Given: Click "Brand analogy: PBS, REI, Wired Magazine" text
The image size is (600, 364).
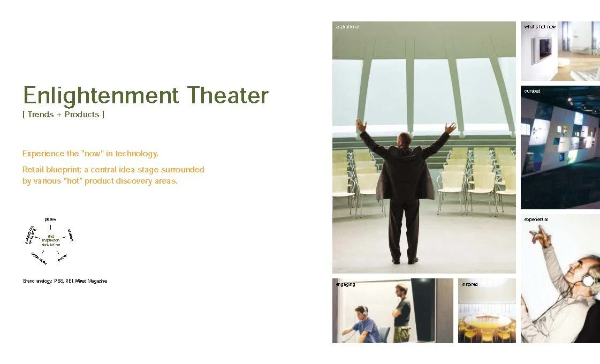Looking at the screenshot, I should pyautogui.click(x=65, y=281).
